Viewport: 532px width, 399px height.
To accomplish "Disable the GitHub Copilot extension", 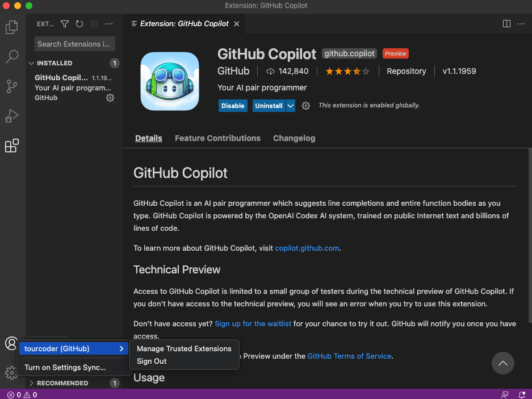I will point(233,106).
